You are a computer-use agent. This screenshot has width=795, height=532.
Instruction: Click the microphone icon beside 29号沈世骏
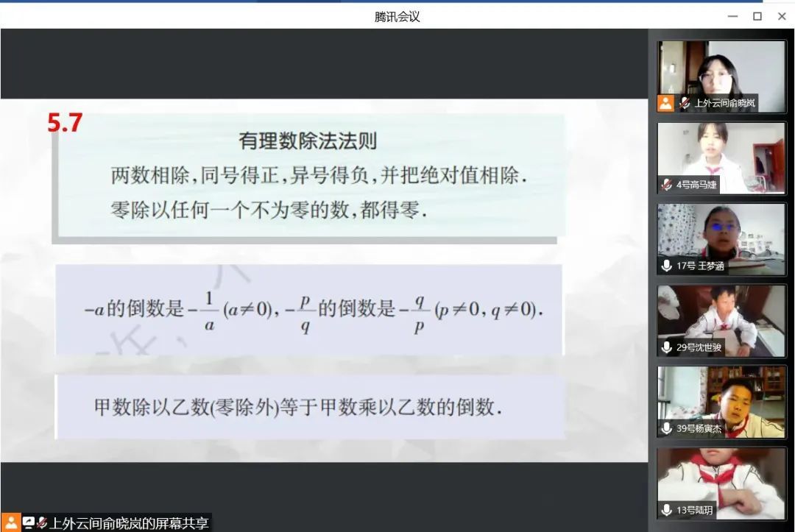click(667, 347)
